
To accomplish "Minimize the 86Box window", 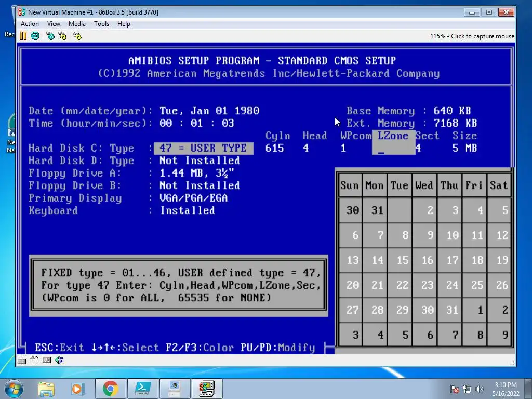I will click(x=472, y=12).
